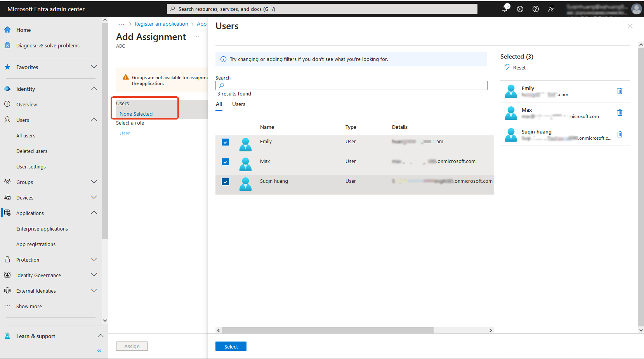Image resolution: width=644 pixels, height=359 pixels.
Task: Switch to the Users filter tab
Action: pyautogui.click(x=239, y=104)
